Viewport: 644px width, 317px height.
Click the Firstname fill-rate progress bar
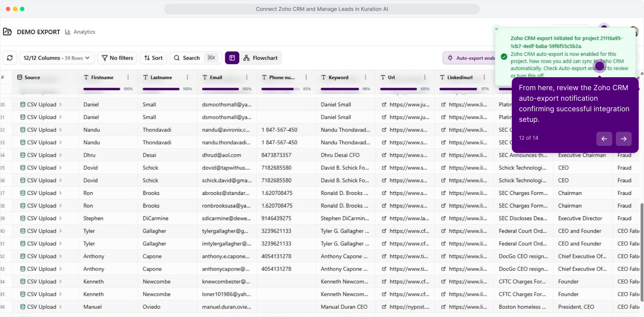pos(102,89)
